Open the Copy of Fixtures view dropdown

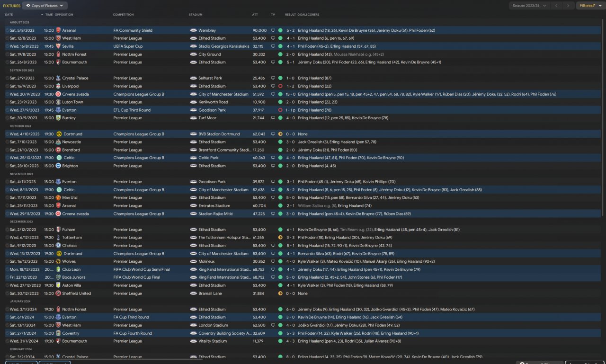click(x=45, y=6)
